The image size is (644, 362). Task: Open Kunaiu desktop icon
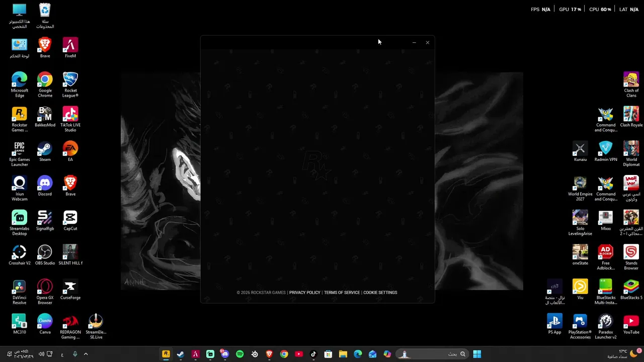point(580,152)
